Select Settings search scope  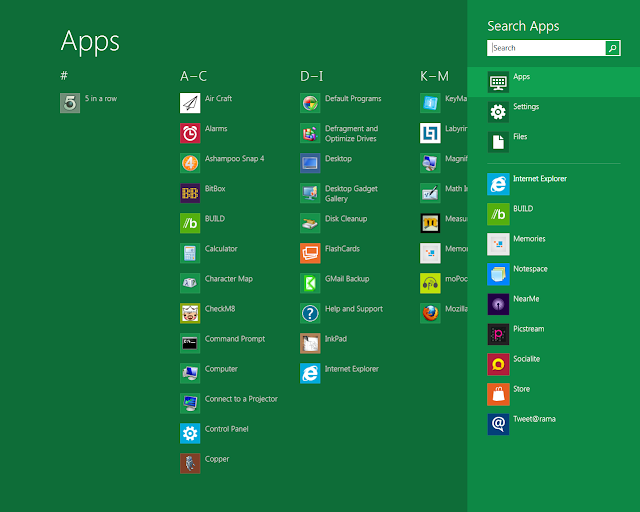[x=553, y=112]
